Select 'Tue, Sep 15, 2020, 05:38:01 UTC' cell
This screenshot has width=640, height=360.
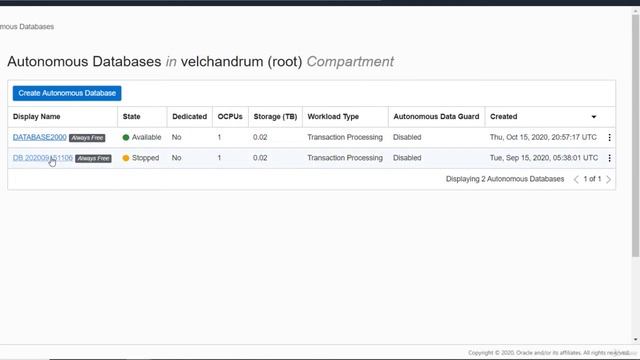pyautogui.click(x=544, y=158)
